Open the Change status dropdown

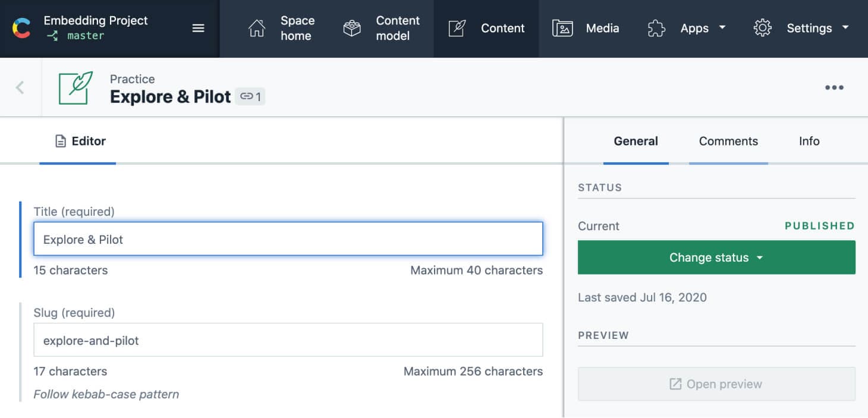coord(716,257)
